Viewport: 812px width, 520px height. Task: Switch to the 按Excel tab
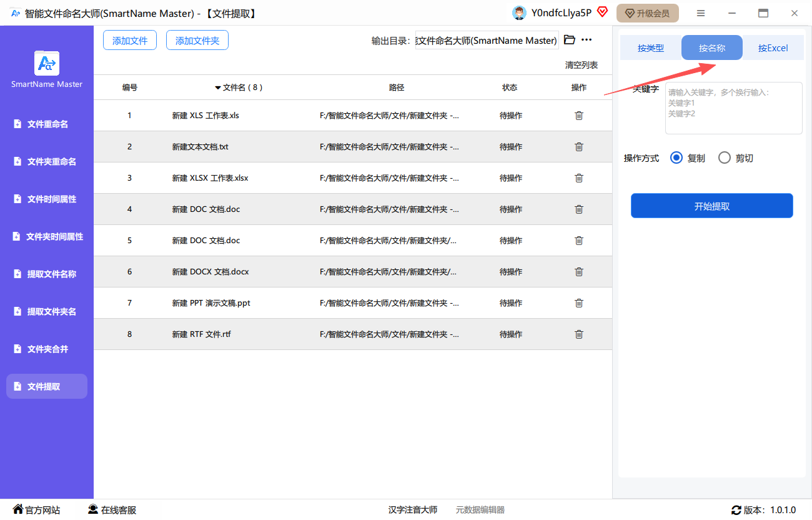click(773, 48)
